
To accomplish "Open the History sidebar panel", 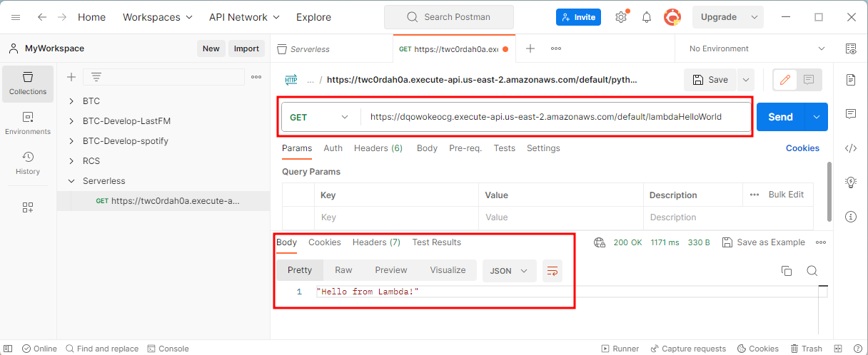I will pyautogui.click(x=28, y=163).
